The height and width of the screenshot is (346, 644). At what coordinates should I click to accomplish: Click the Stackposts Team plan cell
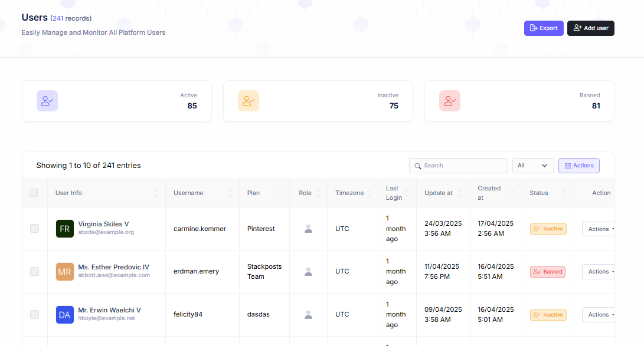264,271
